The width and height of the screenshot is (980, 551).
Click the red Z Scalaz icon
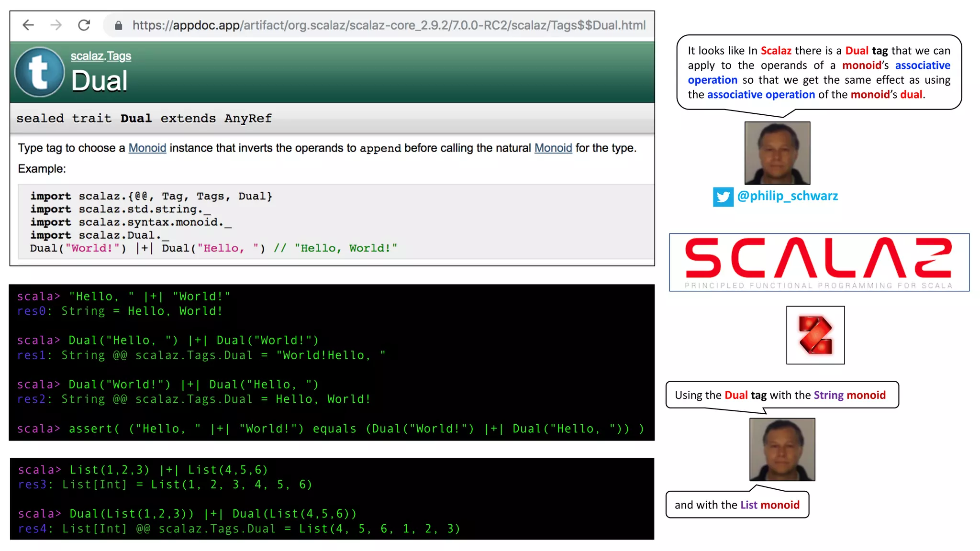coord(815,335)
